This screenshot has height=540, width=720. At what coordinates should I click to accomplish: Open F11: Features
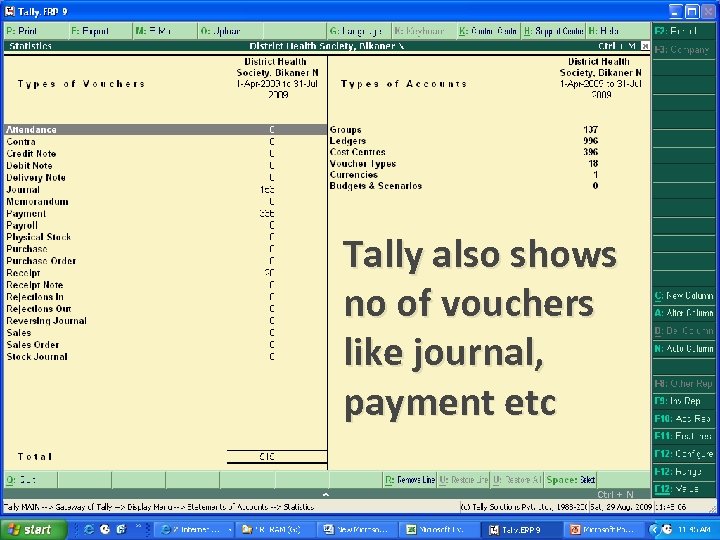click(684, 436)
